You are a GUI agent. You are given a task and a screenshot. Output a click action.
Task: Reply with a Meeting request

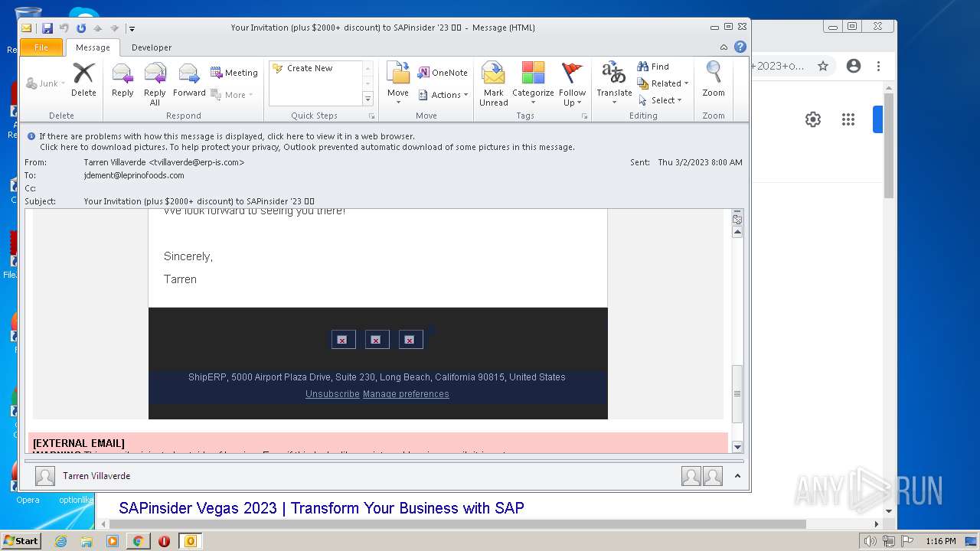234,73
